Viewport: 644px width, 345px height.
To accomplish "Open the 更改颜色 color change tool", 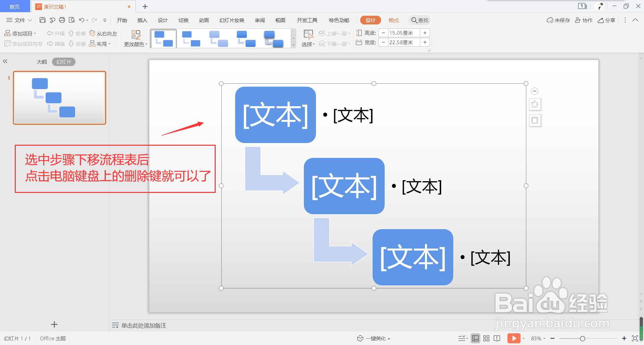I will click(136, 38).
